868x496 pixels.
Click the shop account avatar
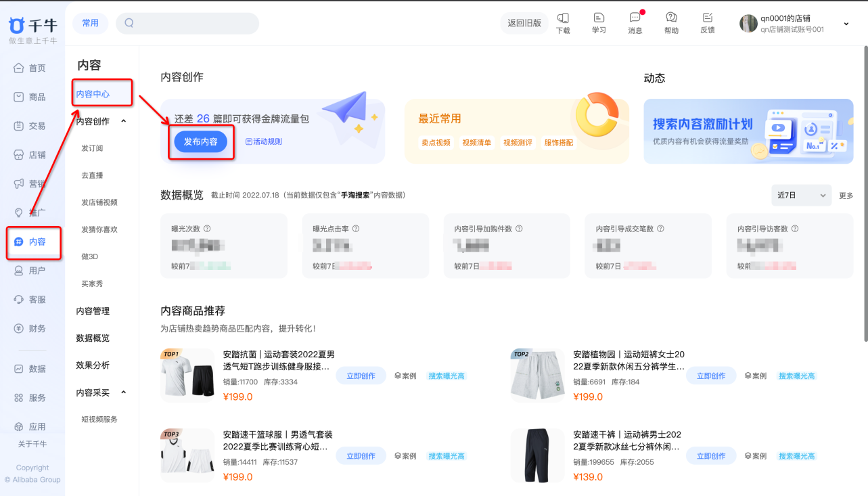tap(748, 24)
